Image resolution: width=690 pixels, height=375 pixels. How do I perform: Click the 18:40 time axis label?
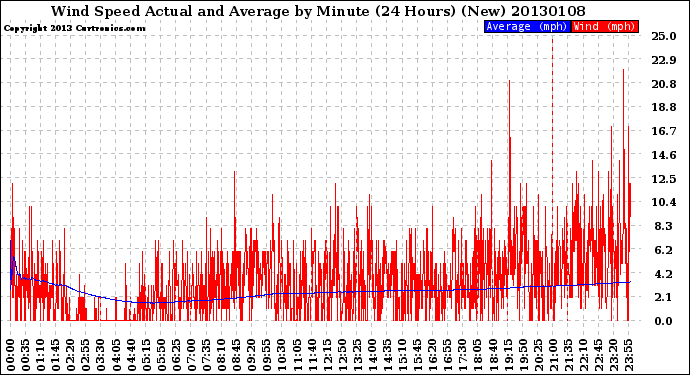(492, 355)
